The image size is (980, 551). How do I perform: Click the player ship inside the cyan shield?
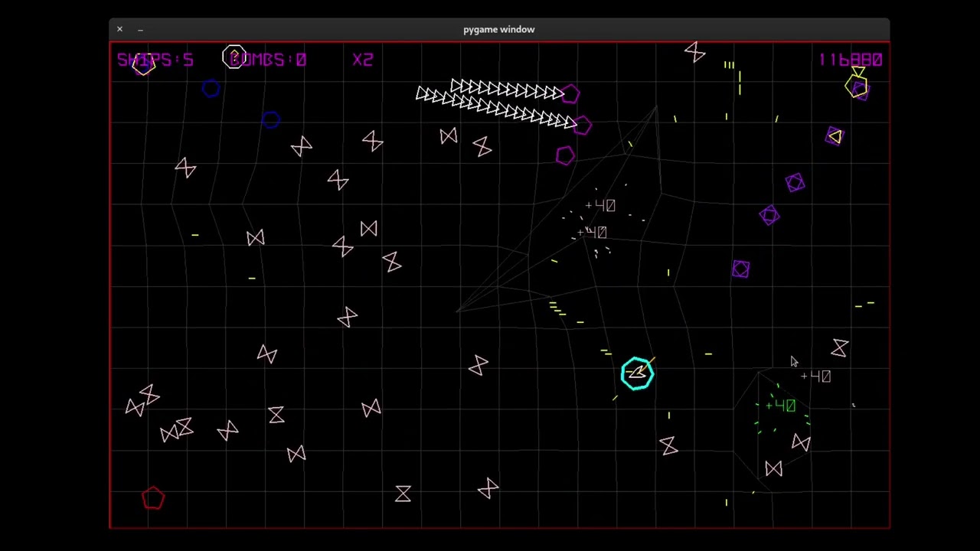(x=637, y=373)
